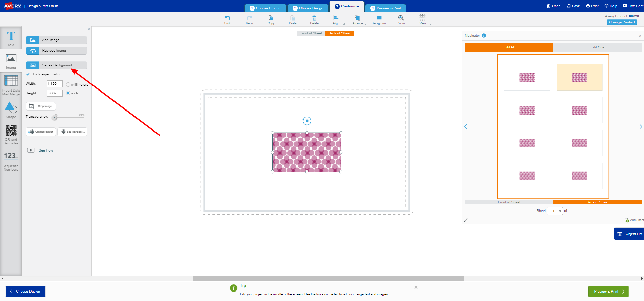
Task: Play the See How video icon
Action: click(x=31, y=150)
